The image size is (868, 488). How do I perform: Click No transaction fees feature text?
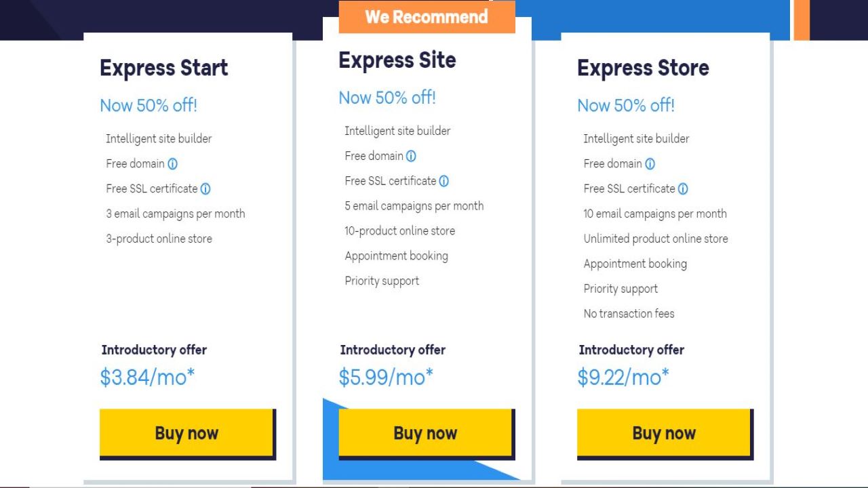pyautogui.click(x=629, y=314)
